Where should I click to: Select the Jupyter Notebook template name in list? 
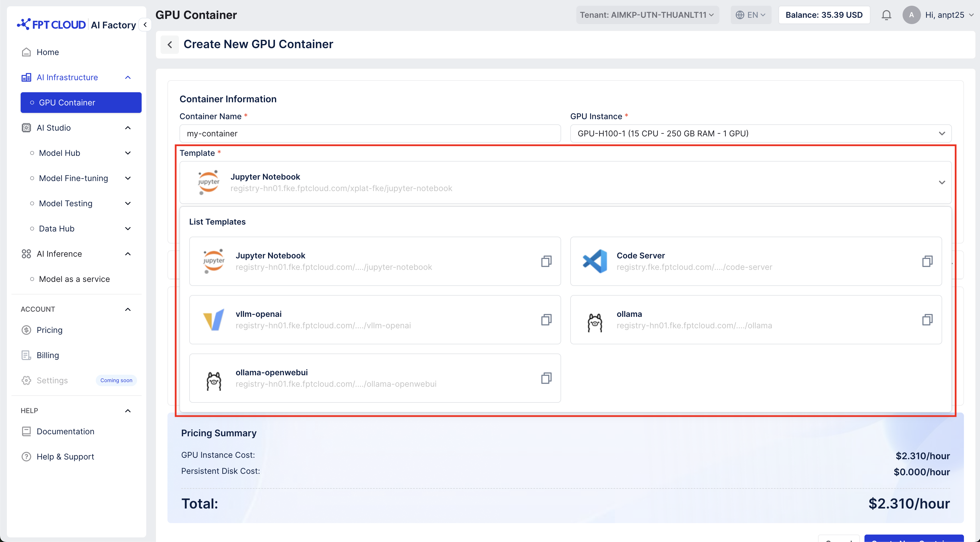coord(270,256)
